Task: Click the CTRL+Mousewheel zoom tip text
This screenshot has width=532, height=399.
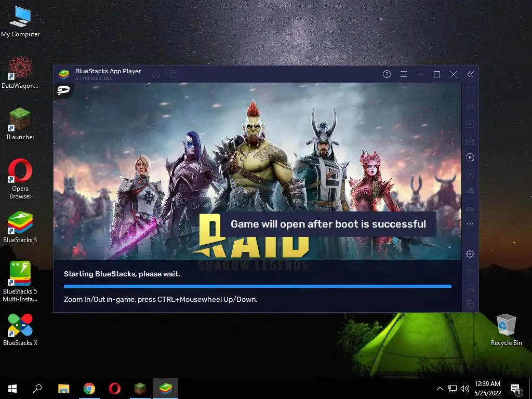Action: click(161, 299)
